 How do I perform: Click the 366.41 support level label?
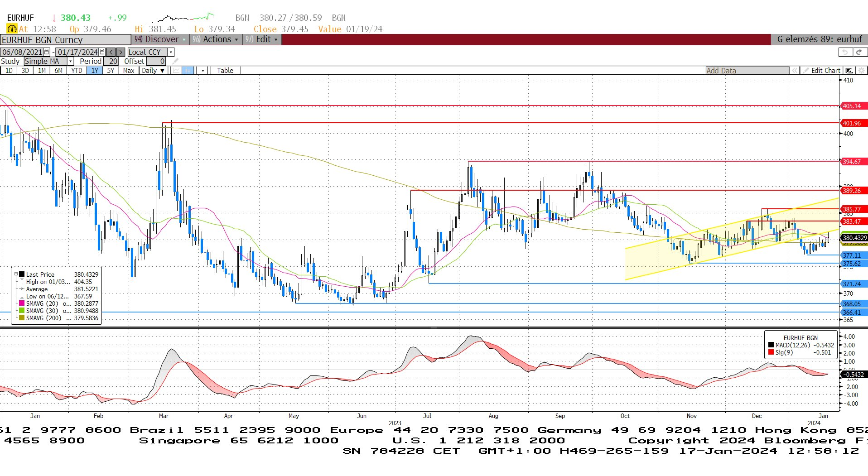[x=854, y=313]
